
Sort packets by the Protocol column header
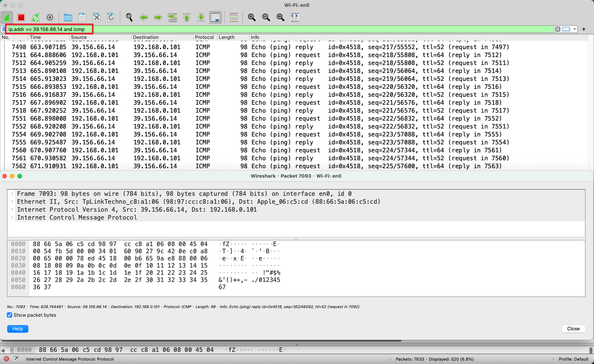point(204,37)
